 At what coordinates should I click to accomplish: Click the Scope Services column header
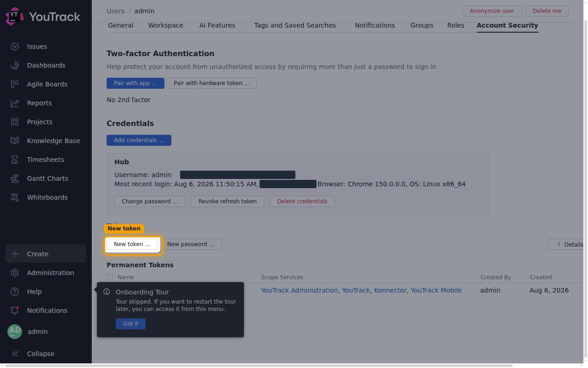coord(282,277)
